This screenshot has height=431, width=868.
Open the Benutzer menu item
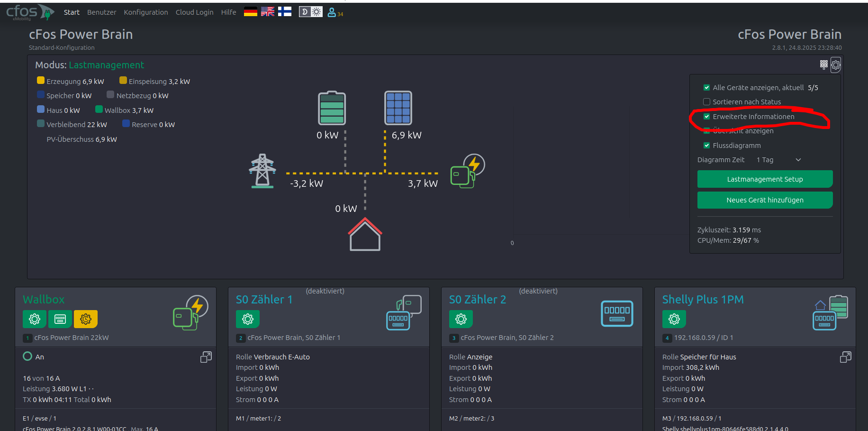(101, 12)
